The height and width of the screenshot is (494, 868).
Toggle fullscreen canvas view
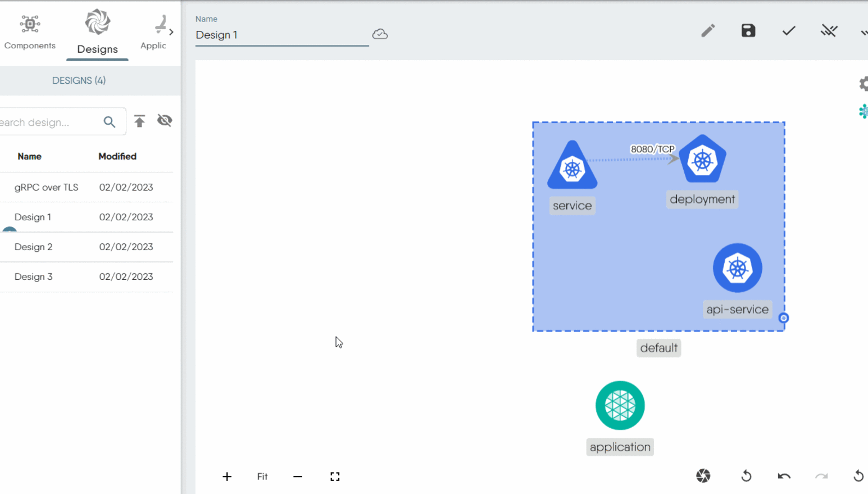[x=335, y=477]
